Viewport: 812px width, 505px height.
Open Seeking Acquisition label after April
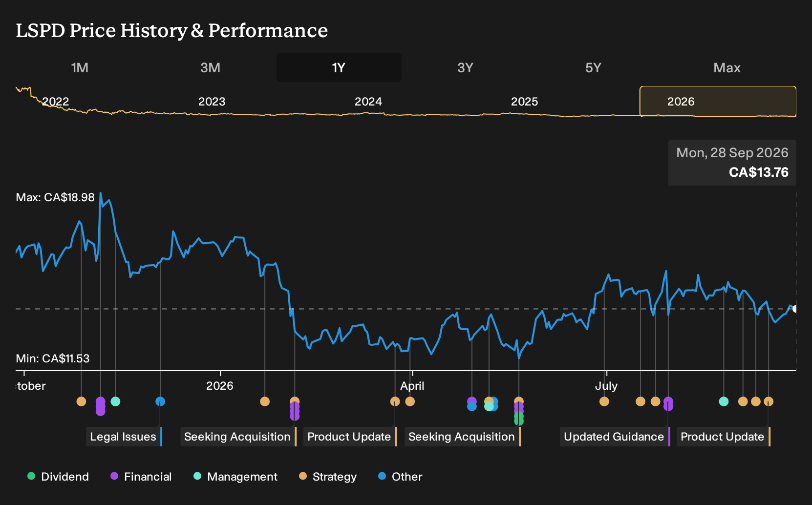coord(462,437)
